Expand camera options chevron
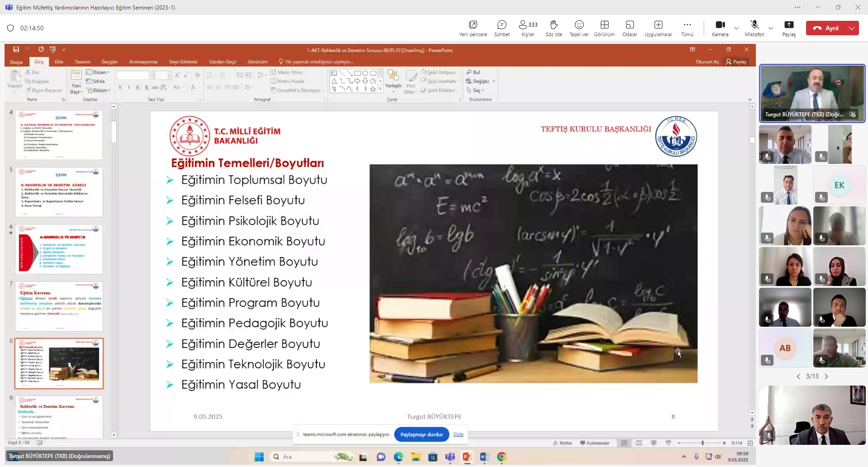 (736, 28)
